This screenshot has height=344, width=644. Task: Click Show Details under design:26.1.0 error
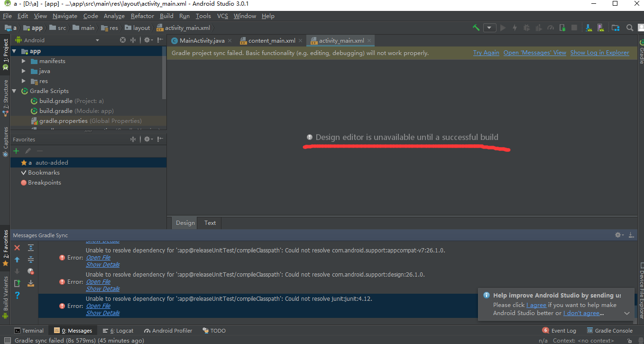[x=103, y=289]
